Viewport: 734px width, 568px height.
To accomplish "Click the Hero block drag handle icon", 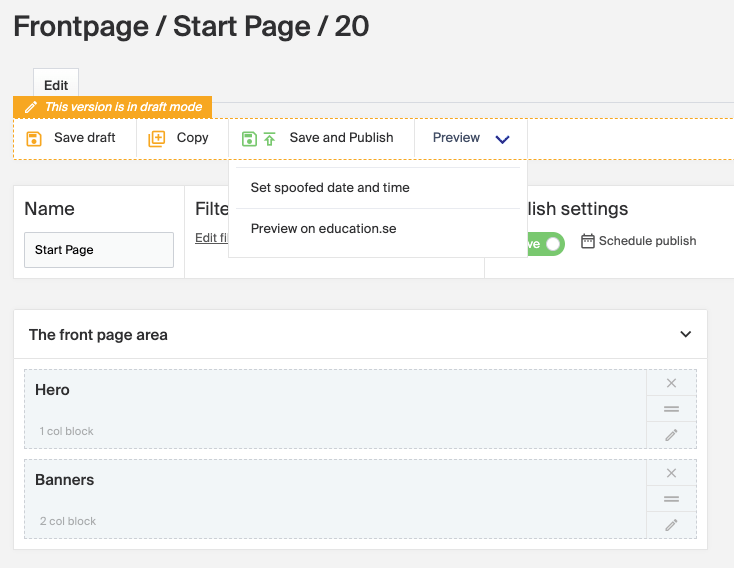I will point(671,409).
